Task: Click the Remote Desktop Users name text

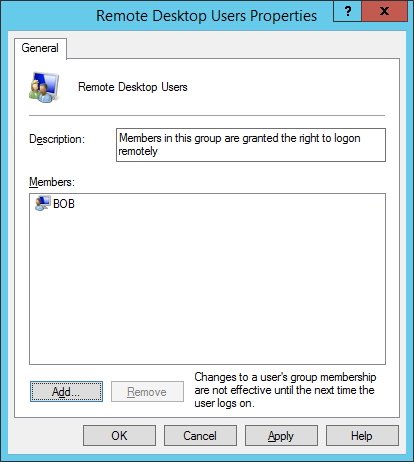Action: point(133,87)
